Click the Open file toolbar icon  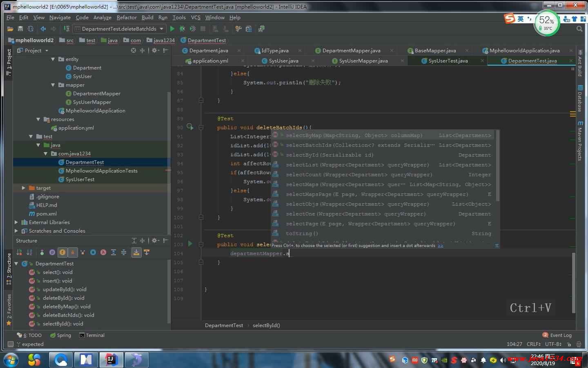[10, 29]
